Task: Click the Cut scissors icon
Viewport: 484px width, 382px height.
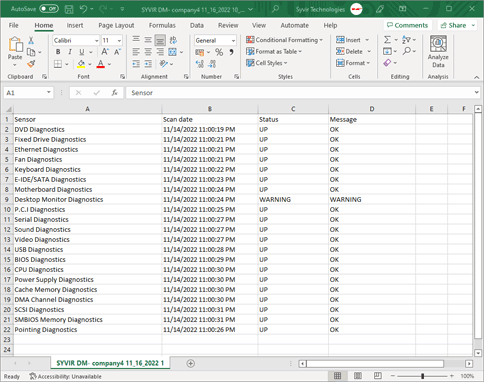Action: (31, 40)
